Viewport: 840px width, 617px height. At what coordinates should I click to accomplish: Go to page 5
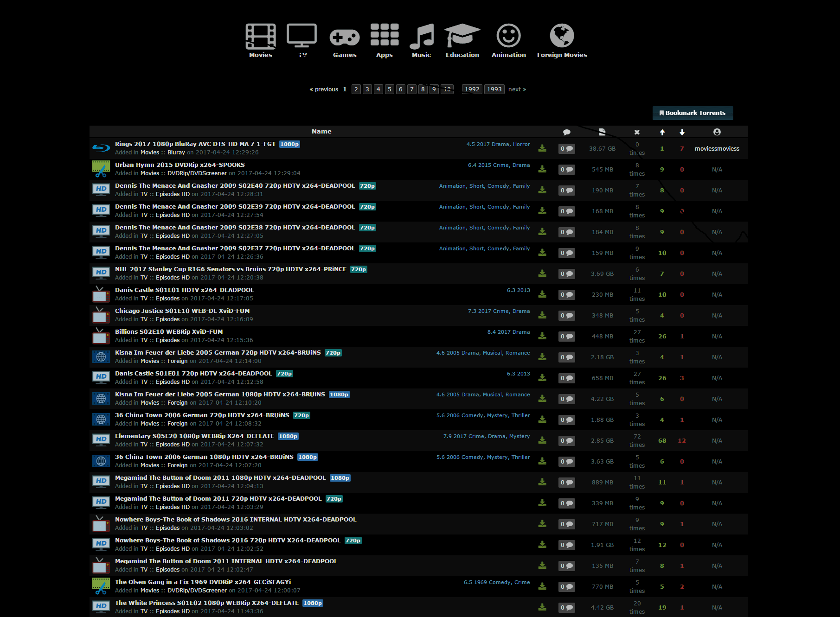[x=390, y=89]
